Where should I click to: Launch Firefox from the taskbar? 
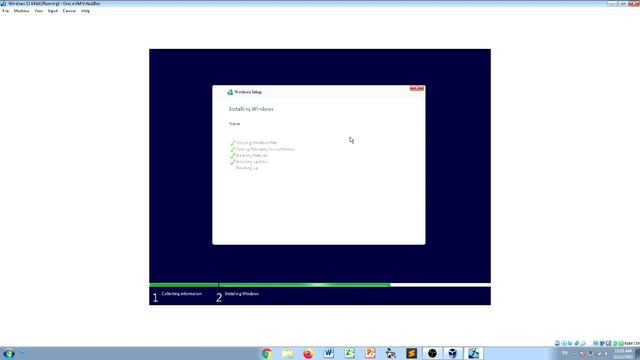point(308,353)
